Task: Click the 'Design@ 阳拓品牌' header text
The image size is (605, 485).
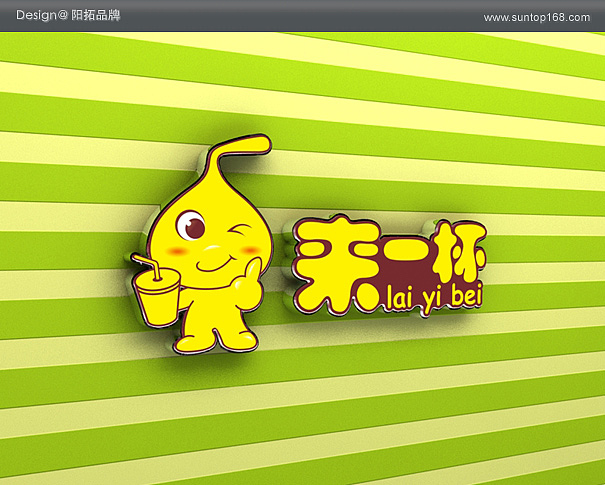Action: [x=68, y=15]
